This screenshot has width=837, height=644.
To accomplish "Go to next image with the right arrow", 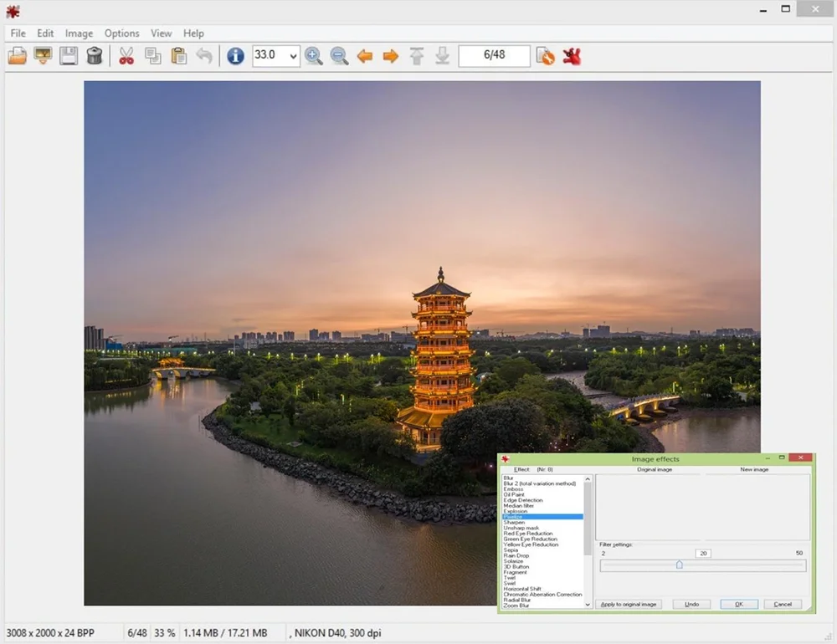I will 390,56.
